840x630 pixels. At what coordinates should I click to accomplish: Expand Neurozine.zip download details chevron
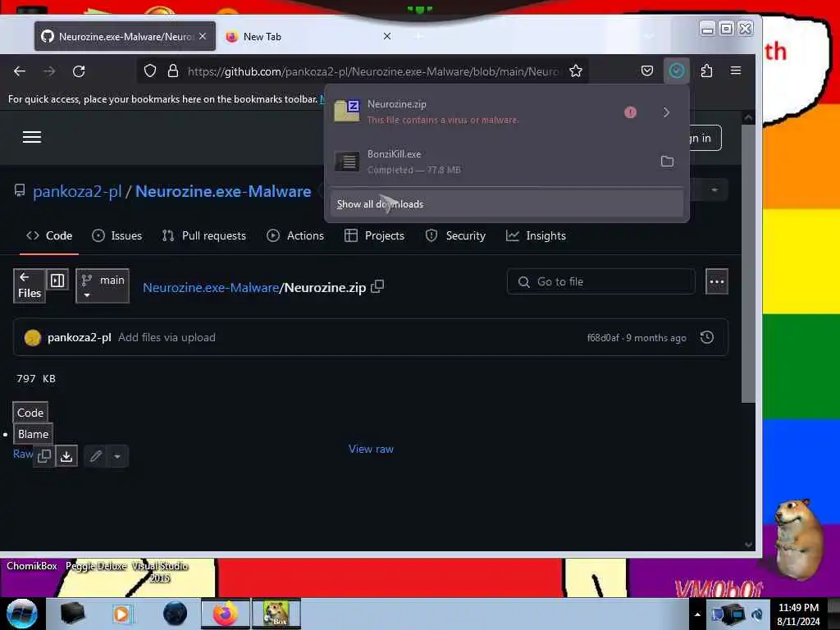pos(666,112)
